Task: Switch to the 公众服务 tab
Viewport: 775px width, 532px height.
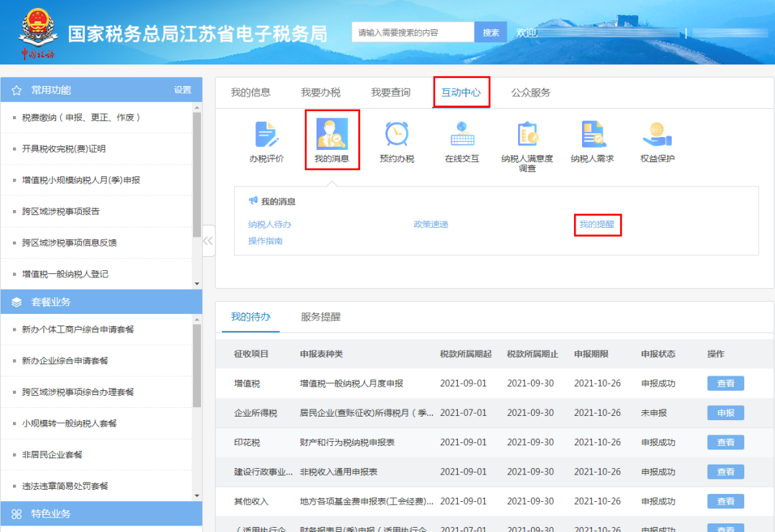Action: click(x=531, y=92)
